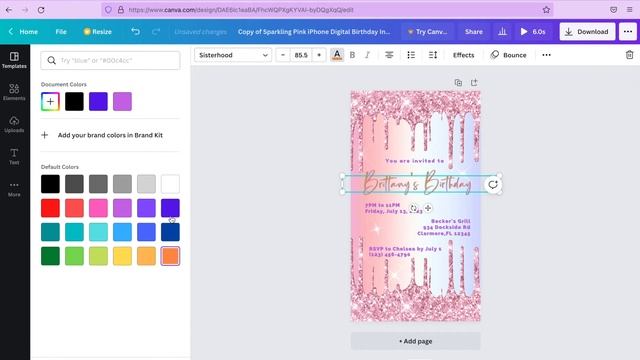640x360 pixels.
Task: Reload the browser page
Action: 41,10
